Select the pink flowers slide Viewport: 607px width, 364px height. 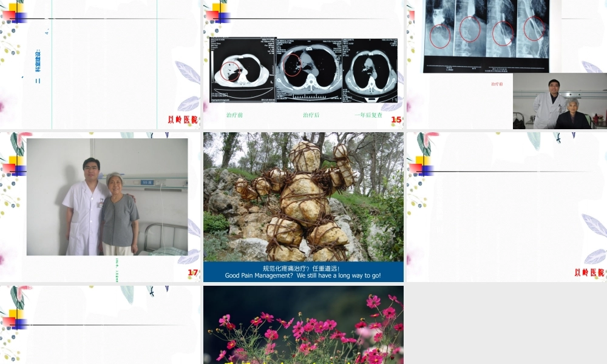click(303, 325)
